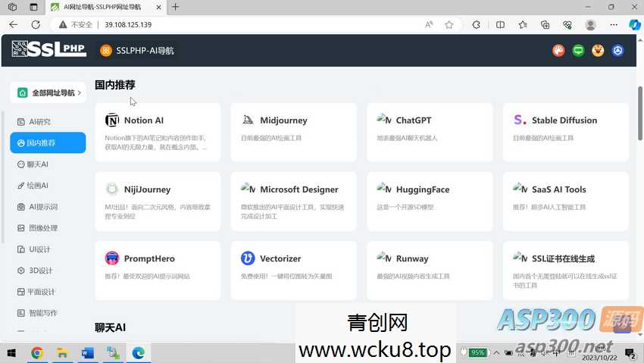Open the Stable Diffusion card

coord(565,132)
